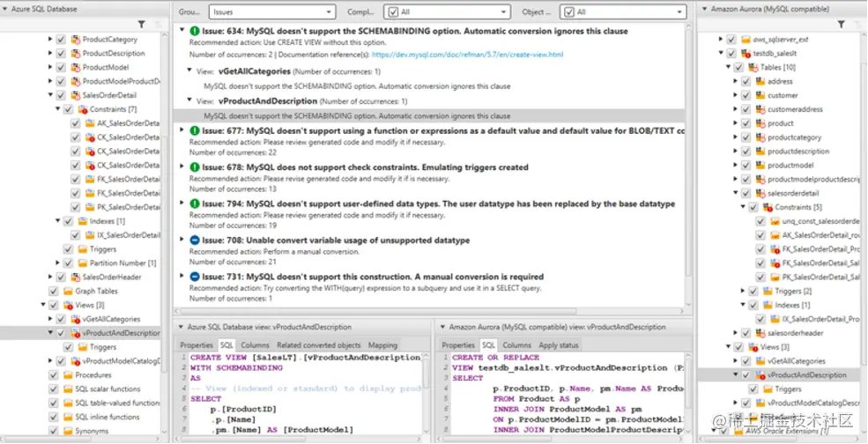
Task: Collapse the Azure SQL Database panel header arrow
Action: [x=5, y=9]
